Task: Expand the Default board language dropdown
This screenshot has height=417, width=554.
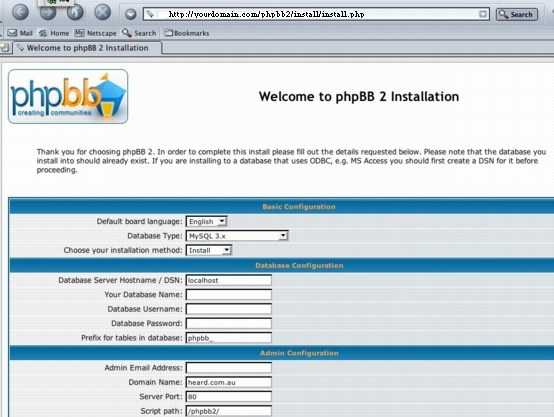Action: [x=206, y=222]
